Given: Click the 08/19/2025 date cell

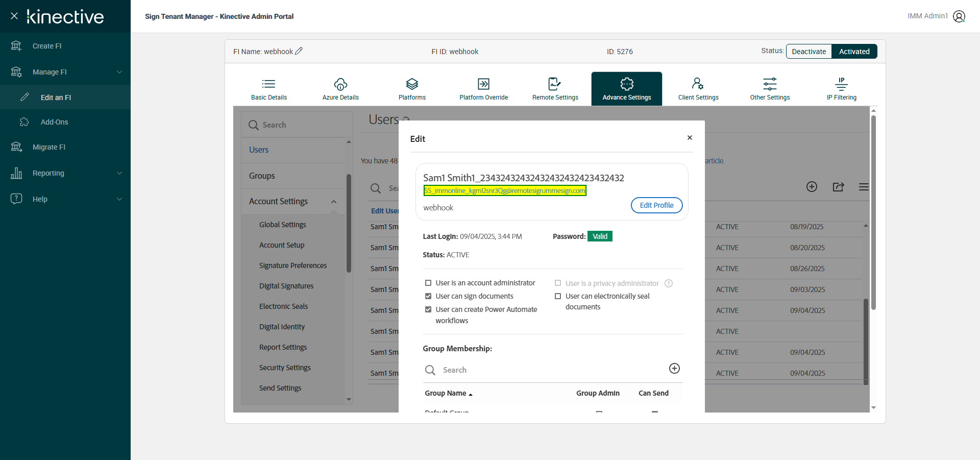Looking at the screenshot, I should 807,227.
